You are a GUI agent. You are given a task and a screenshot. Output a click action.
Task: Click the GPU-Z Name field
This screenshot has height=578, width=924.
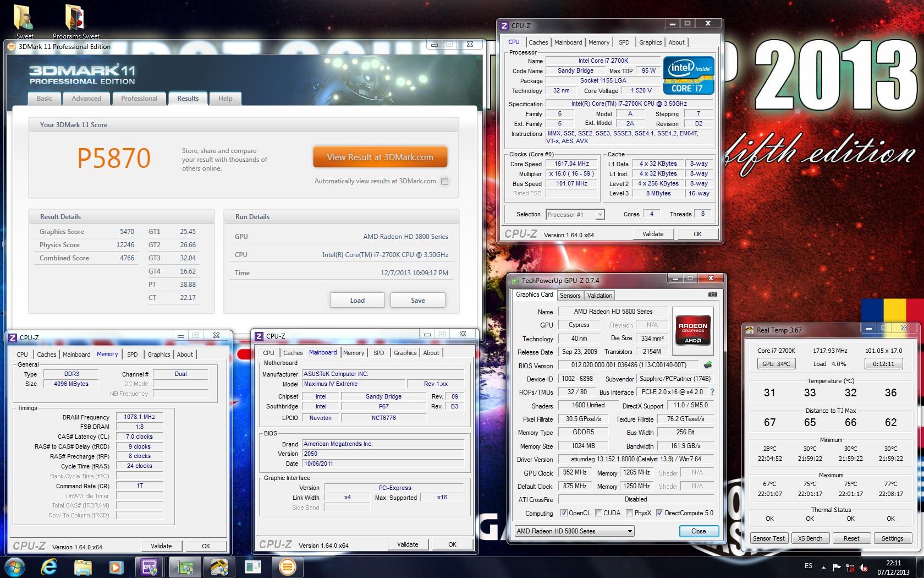coord(613,312)
